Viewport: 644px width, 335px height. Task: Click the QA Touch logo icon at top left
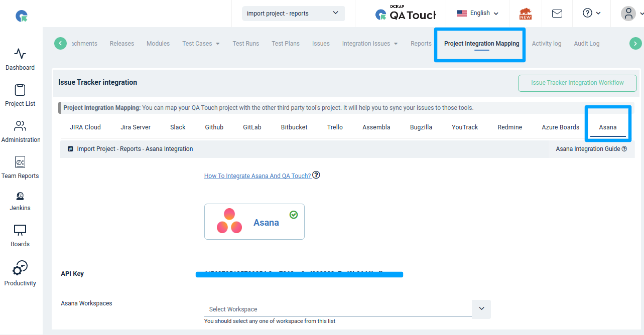tap(22, 16)
